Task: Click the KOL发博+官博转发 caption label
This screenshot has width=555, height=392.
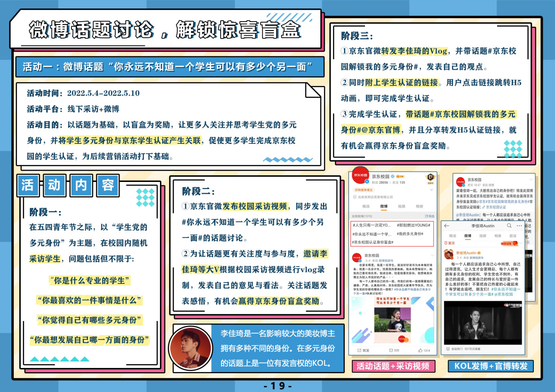Action: [x=491, y=366]
